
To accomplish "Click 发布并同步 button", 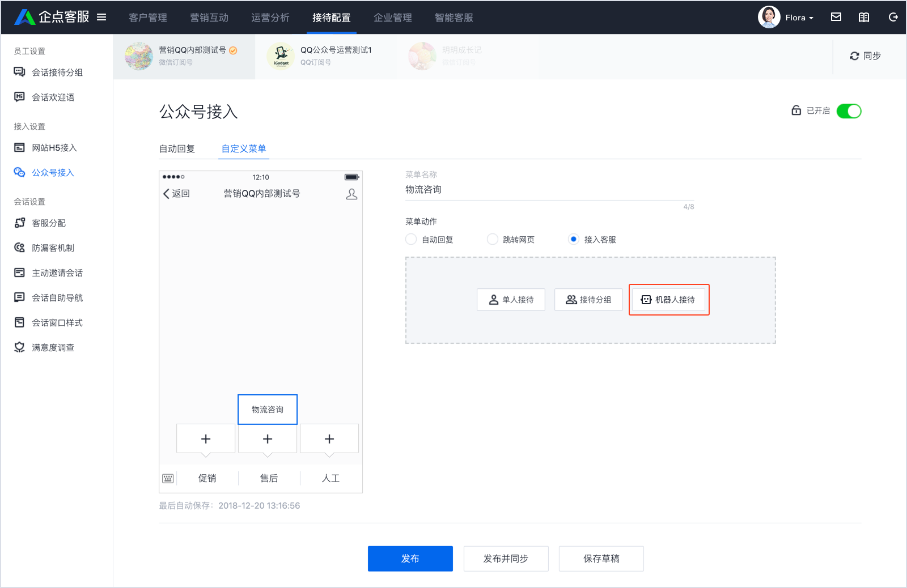I will (506, 559).
